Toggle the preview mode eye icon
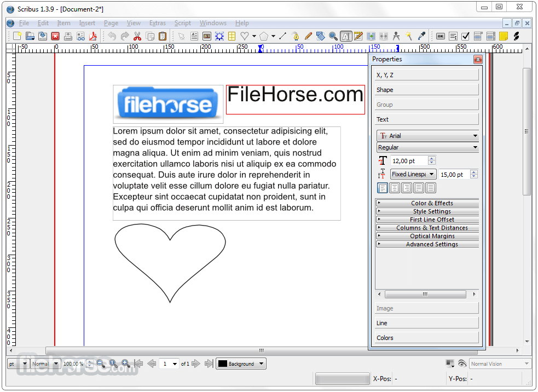538x392 pixels. coord(462,364)
